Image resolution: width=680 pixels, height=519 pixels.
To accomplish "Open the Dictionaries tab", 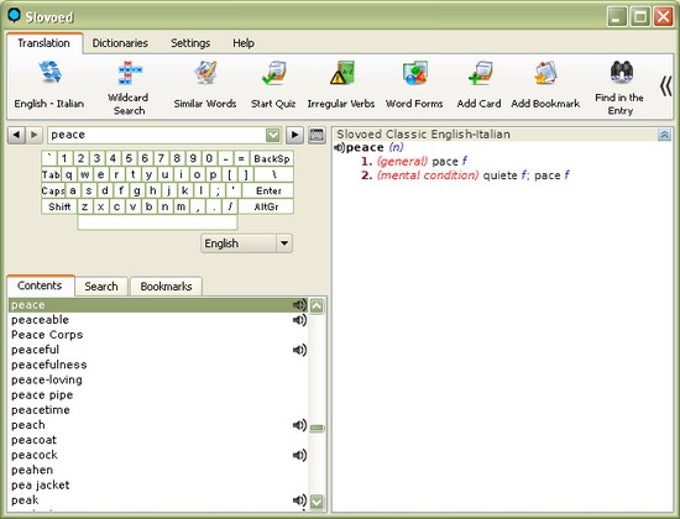I will (120, 43).
